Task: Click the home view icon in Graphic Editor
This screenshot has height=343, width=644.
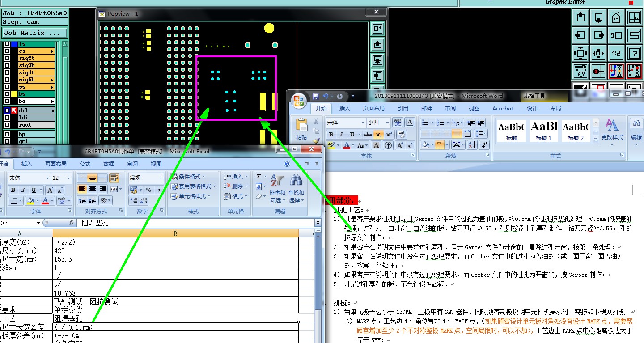Action: (616, 17)
